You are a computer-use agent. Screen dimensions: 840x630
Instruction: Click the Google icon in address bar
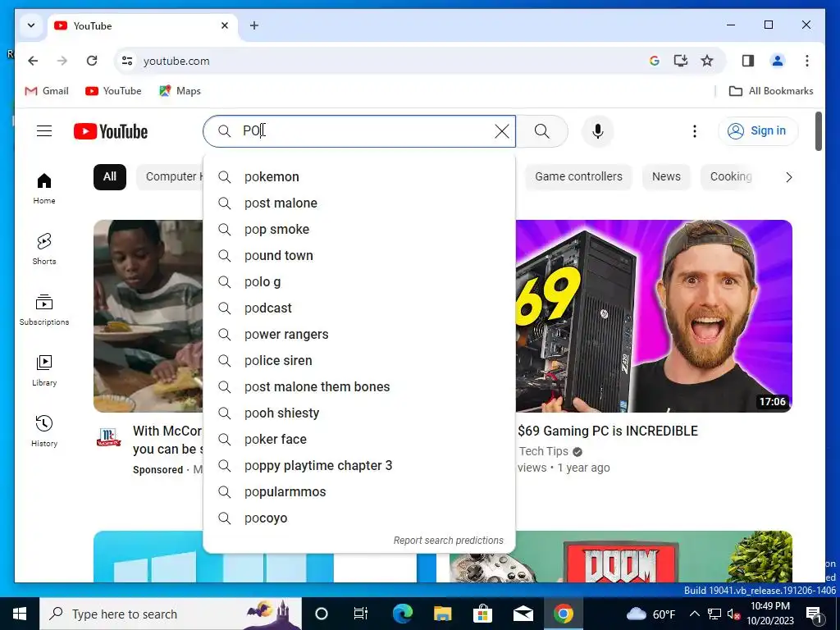(654, 61)
